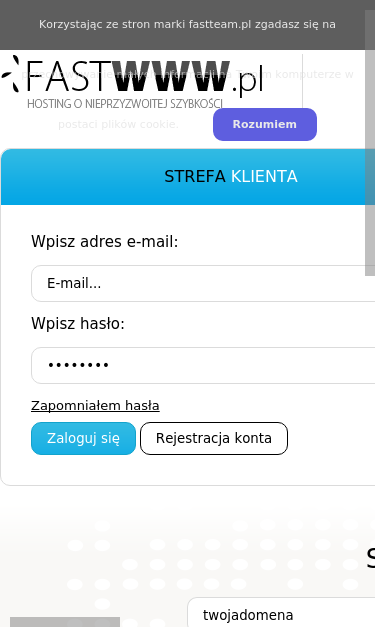This screenshot has height=627, width=375.
Task: Click the Wpisz adres e-mail label
Action: pos(105,242)
